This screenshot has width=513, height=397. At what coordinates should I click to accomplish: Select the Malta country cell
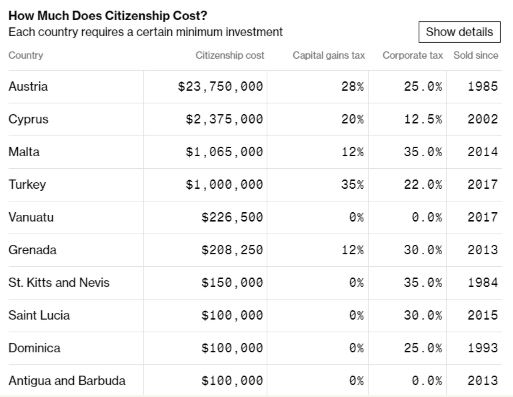[24, 152]
